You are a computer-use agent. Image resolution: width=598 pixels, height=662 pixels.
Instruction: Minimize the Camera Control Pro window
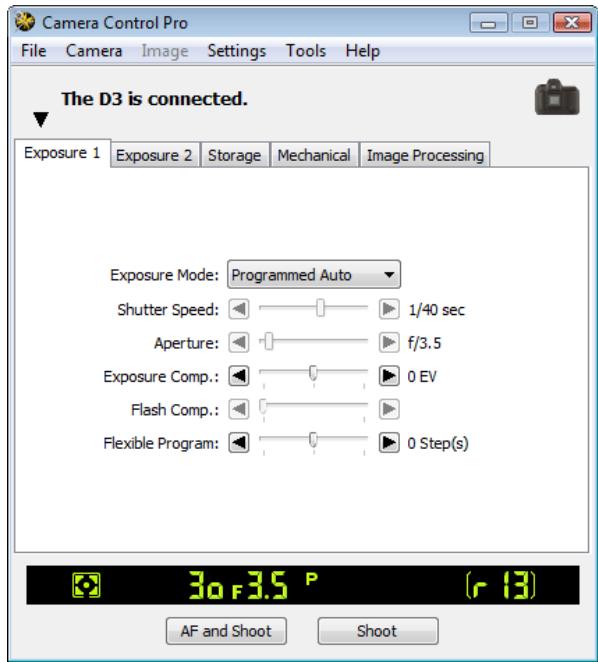489,22
